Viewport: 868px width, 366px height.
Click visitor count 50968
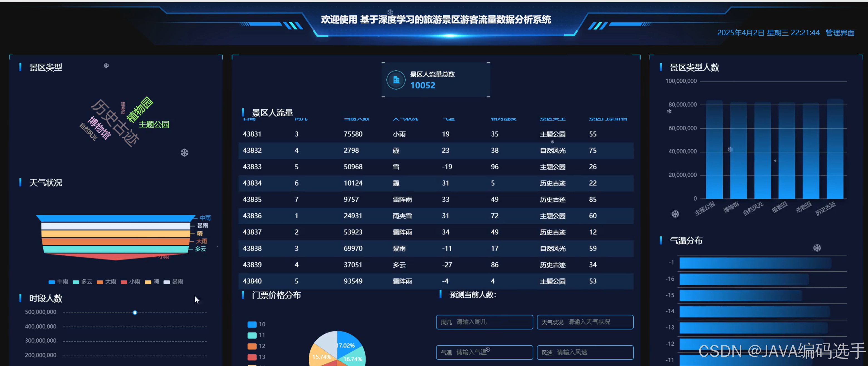(353, 167)
